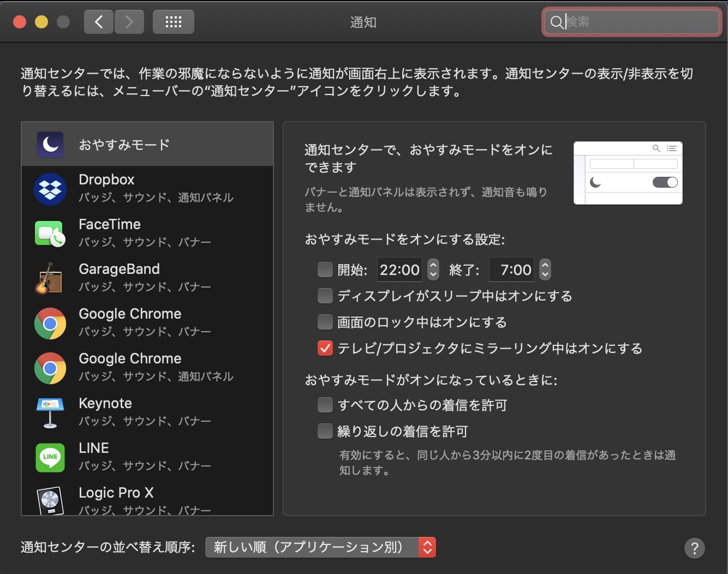The height and width of the screenshot is (574, 728).
Task: Show all preferences with grid icon
Action: (x=174, y=22)
